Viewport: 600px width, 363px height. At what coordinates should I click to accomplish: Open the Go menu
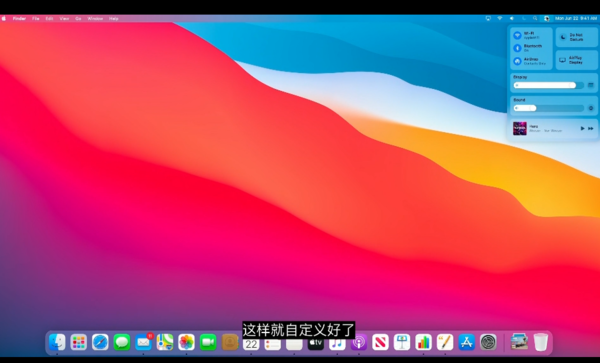(x=78, y=18)
